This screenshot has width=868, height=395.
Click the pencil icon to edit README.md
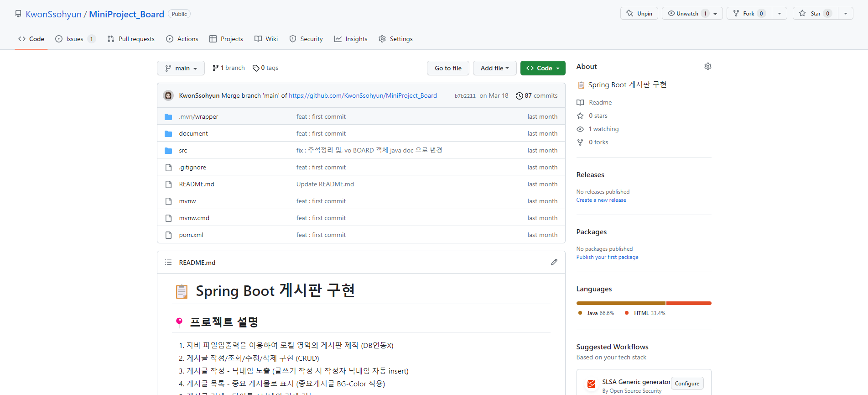pyautogui.click(x=554, y=262)
